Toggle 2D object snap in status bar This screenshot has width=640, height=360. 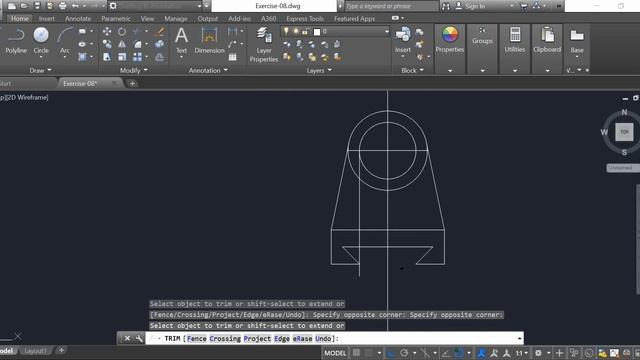tap(459, 353)
